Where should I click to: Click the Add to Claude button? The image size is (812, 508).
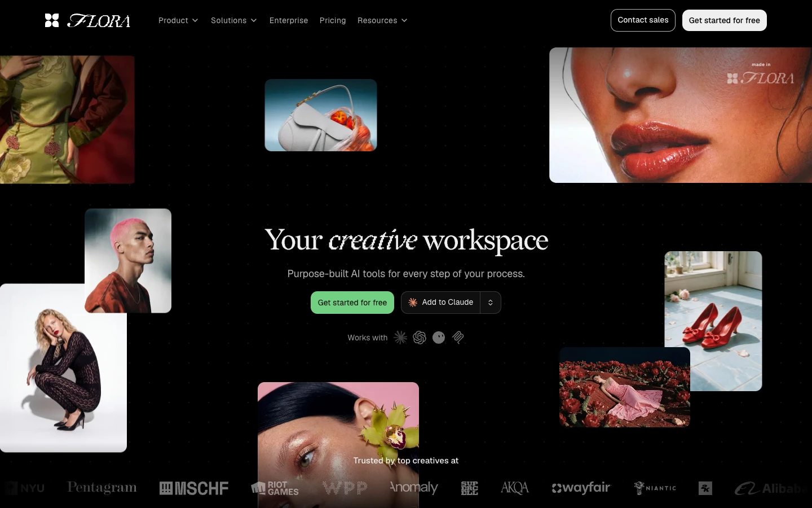click(x=441, y=303)
